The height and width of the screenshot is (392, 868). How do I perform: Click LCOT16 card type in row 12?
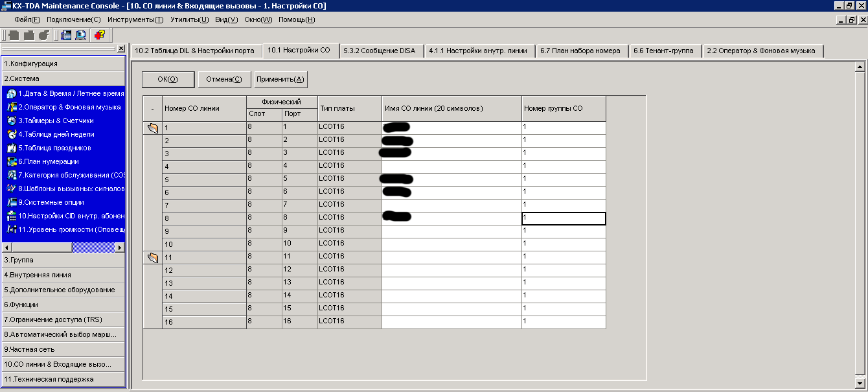349,270
